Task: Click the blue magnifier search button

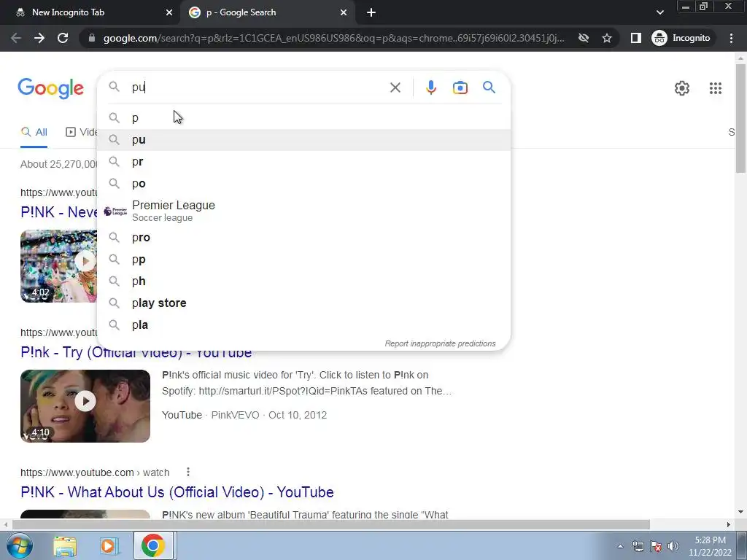Action: tap(489, 87)
